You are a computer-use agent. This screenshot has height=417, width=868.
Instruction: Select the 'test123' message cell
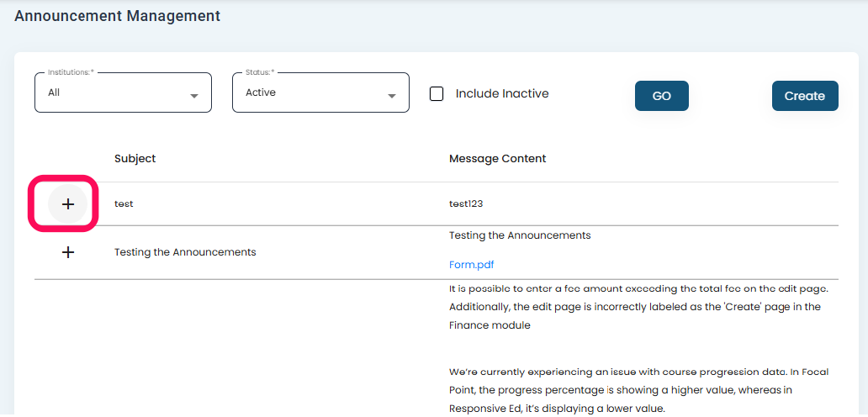pos(466,203)
